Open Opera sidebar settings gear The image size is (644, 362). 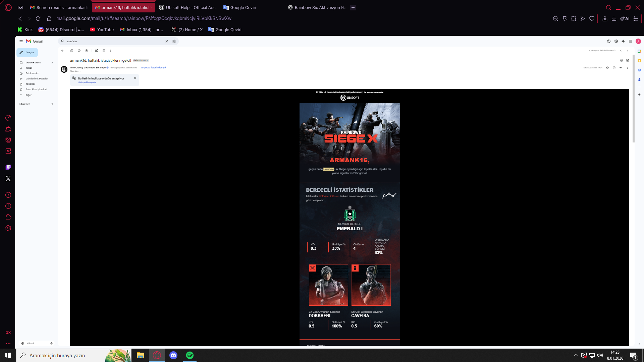pyautogui.click(x=8, y=228)
